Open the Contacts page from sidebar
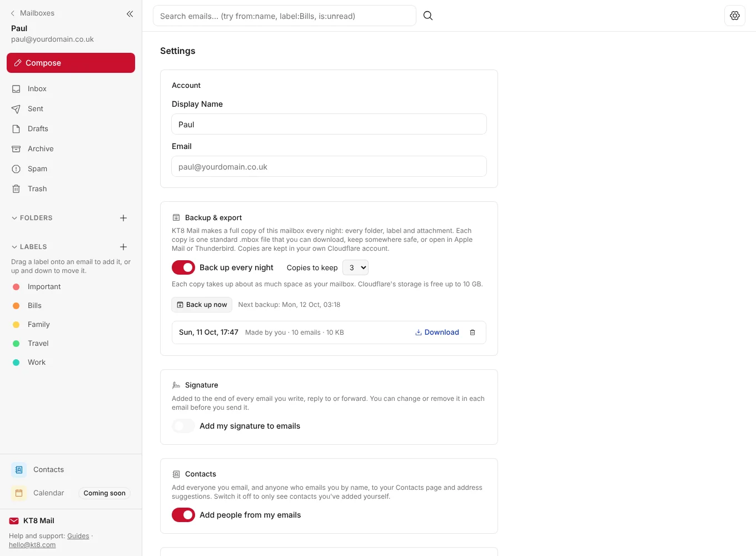The width and height of the screenshot is (756, 556). tap(71, 470)
